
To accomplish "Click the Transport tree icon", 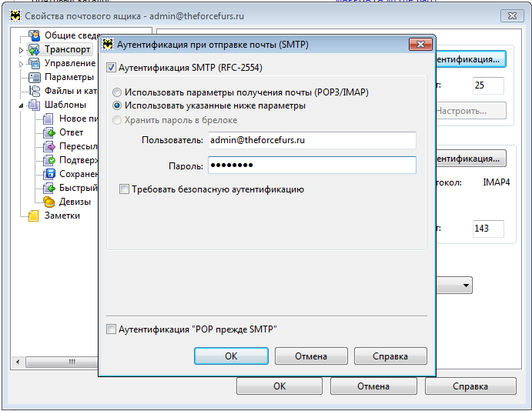I will [x=35, y=49].
